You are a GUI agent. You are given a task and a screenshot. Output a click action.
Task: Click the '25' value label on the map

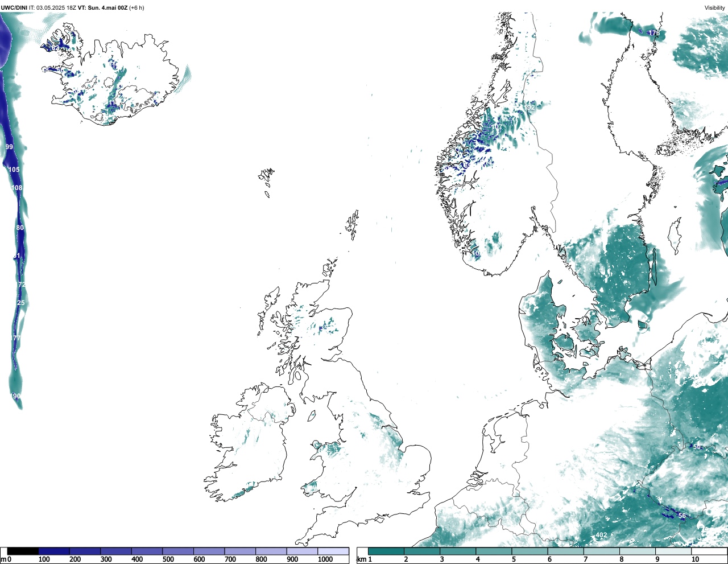[21, 303]
